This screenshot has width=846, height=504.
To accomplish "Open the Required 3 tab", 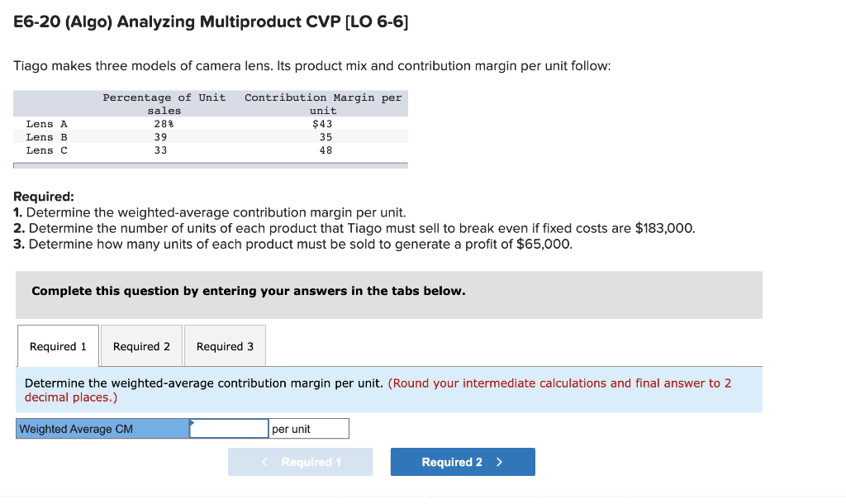I will [225, 345].
